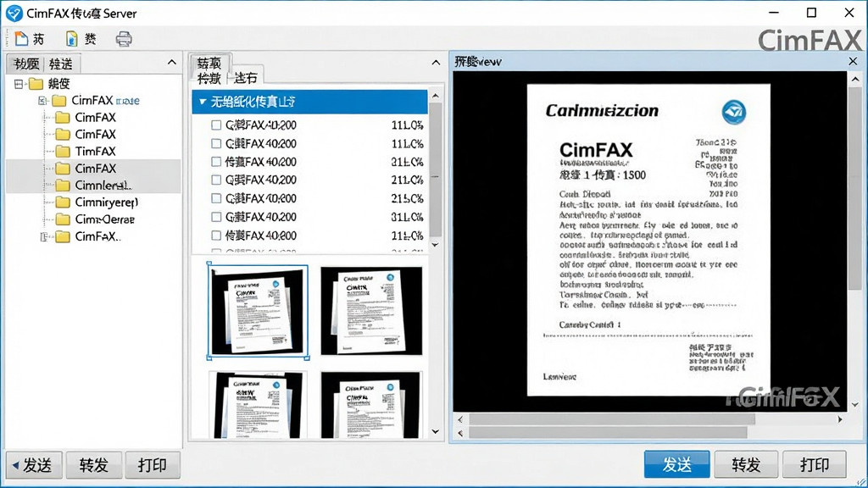Image resolution: width=868 pixels, height=488 pixels.
Task: Switch to the second tab of left panel
Action: click(61, 64)
